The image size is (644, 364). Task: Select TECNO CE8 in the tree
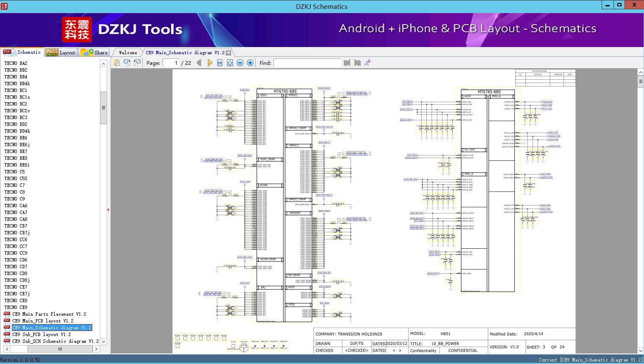click(16, 300)
